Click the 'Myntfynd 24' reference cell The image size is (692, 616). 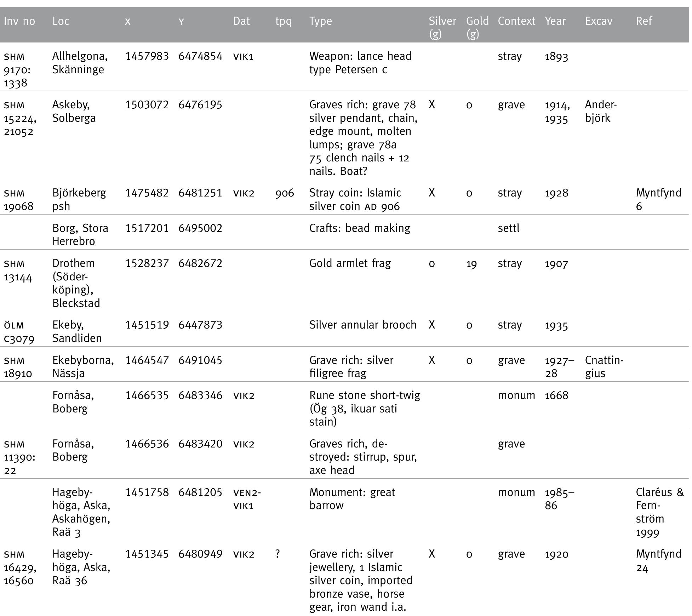(x=658, y=560)
